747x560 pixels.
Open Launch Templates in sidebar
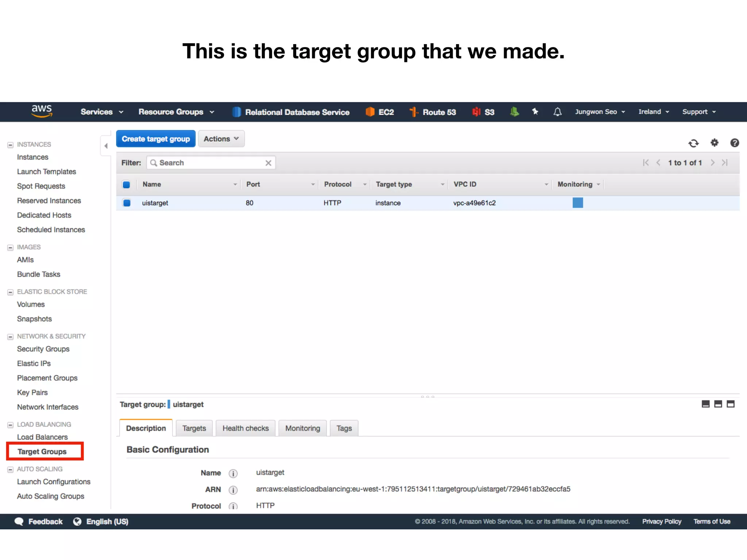coord(46,172)
